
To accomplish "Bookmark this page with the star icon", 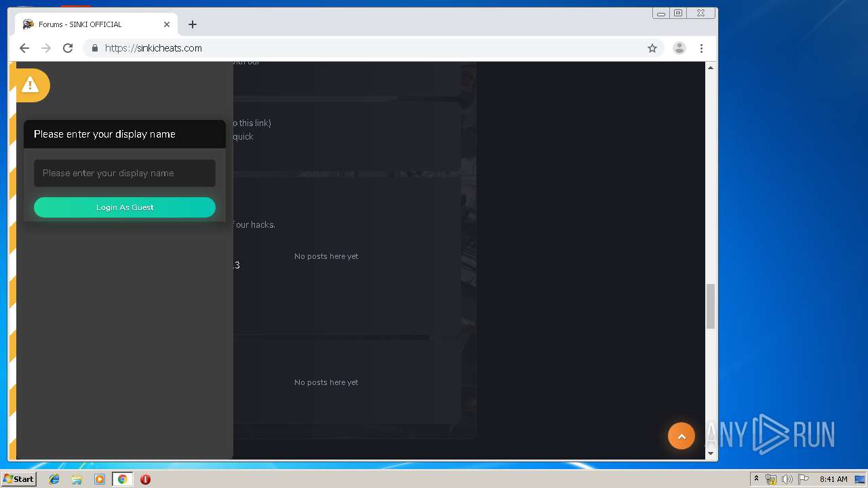I will [652, 48].
